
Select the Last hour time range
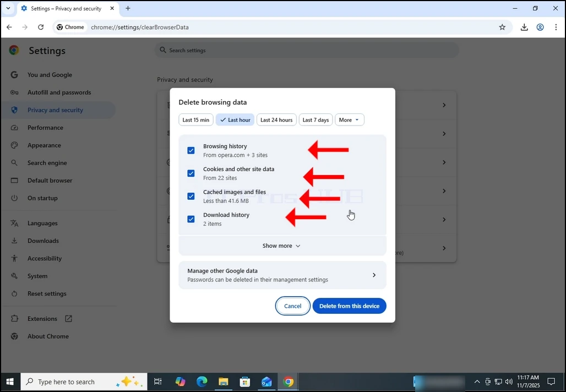coord(235,120)
